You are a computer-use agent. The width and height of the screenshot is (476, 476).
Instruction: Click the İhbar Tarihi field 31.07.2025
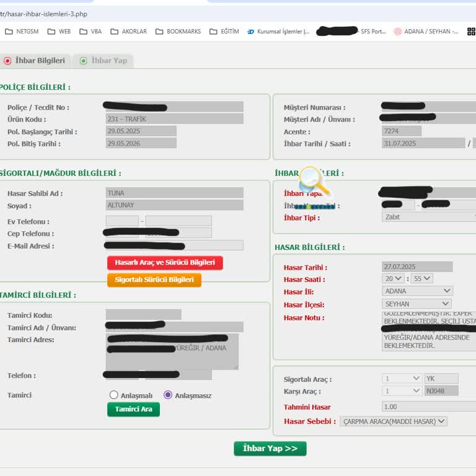423,143
